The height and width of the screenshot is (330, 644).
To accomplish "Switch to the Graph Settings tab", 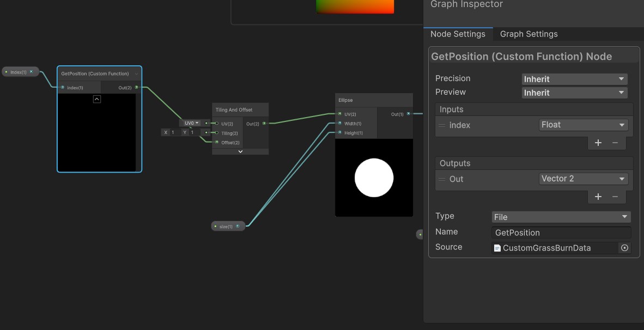I will pyautogui.click(x=528, y=34).
